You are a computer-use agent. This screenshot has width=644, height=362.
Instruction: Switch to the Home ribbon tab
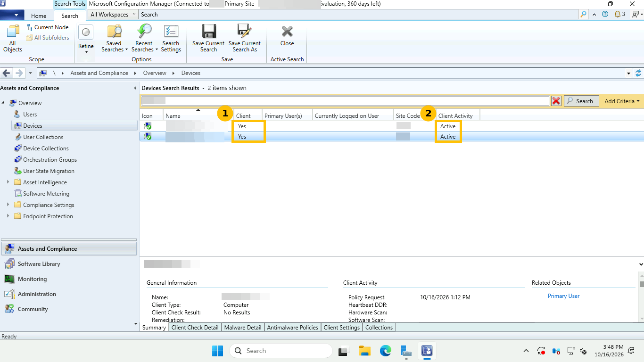(39, 16)
